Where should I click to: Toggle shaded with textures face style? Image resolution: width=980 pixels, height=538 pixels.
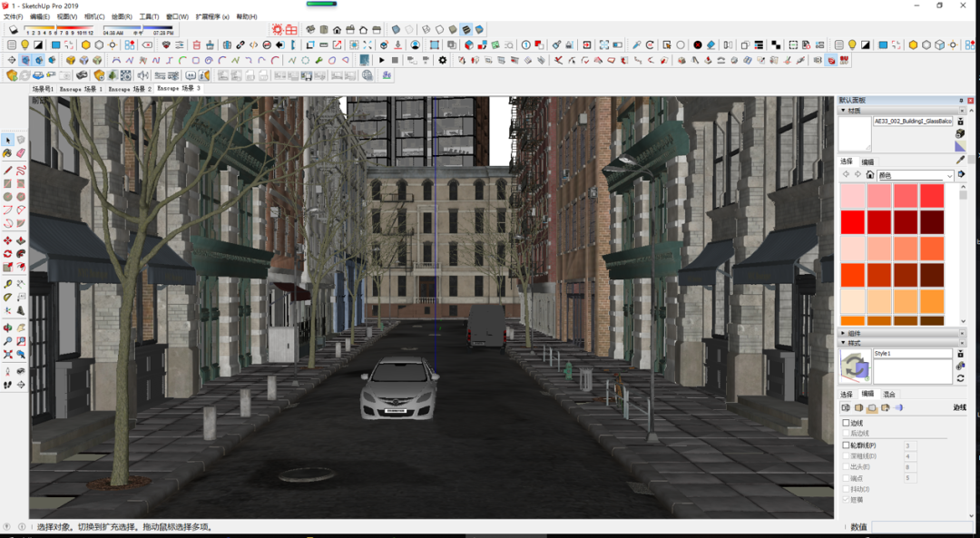[465, 29]
